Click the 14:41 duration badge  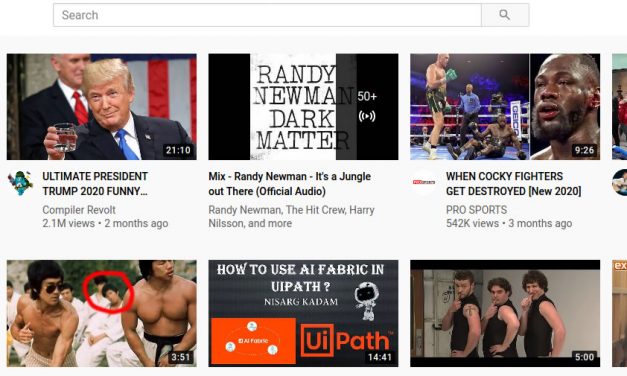pyautogui.click(x=380, y=357)
